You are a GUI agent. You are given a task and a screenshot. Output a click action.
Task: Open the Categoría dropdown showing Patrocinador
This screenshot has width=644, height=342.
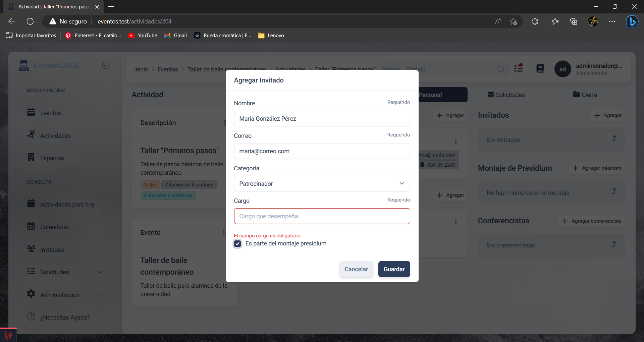click(322, 184)
